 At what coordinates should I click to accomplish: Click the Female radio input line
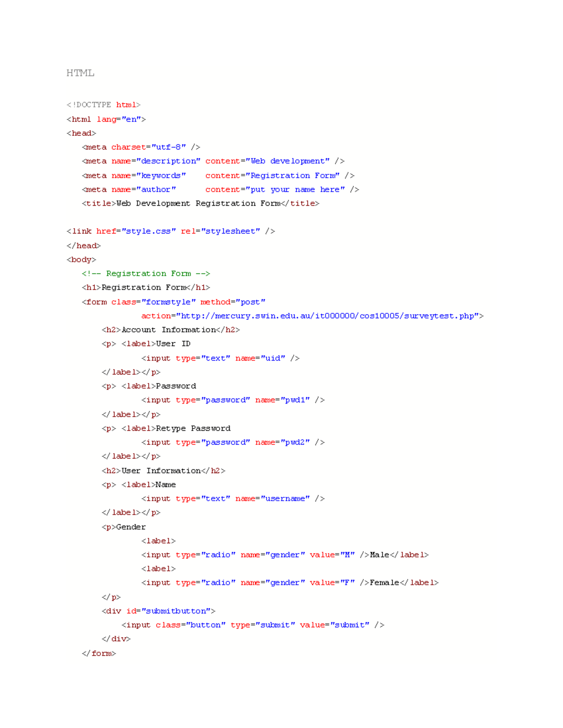coord(289,582)
